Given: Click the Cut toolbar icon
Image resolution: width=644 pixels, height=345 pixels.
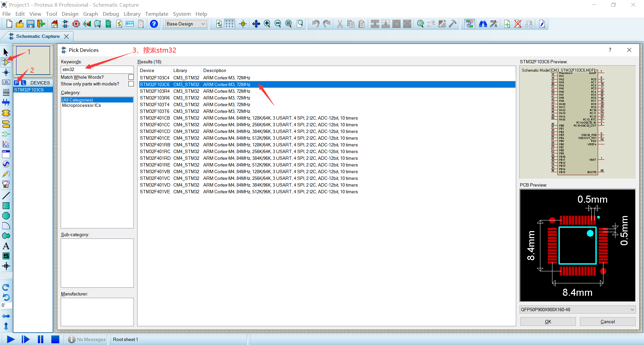Looking at the screenshot, I should [x=340, y=24].
